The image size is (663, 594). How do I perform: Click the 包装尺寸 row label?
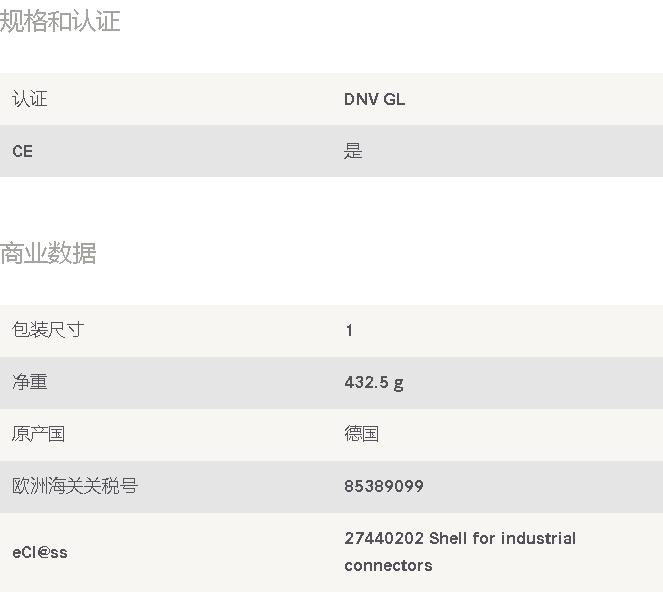click(x=48, y=330)
